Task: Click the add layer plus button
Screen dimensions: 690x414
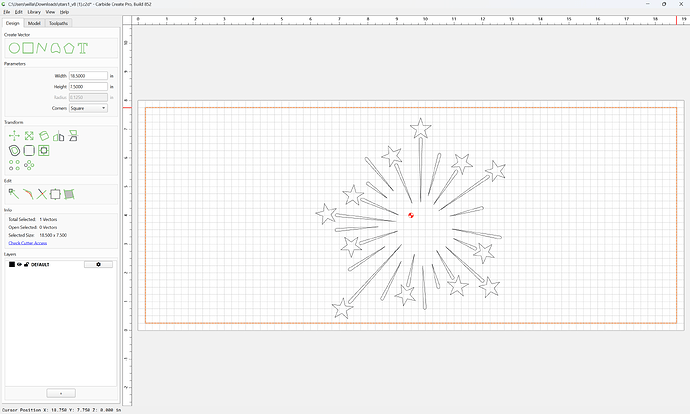Action: click(61, 393)
